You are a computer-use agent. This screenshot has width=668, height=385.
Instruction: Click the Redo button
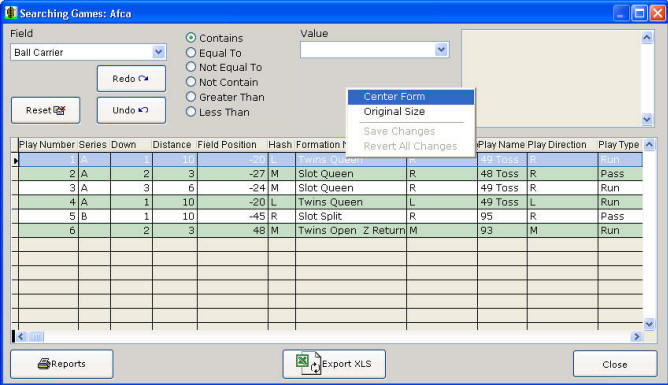(x=131, y=78)
